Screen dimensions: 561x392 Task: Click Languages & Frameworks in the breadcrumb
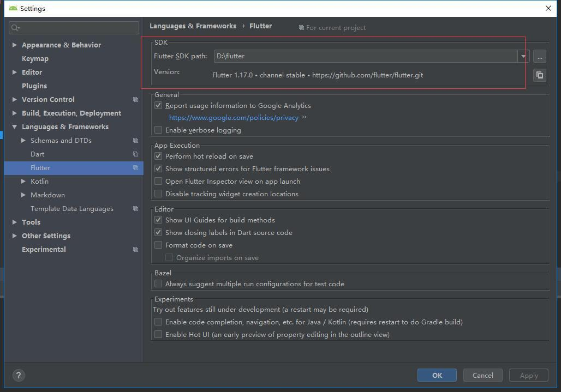click(193, 26)
